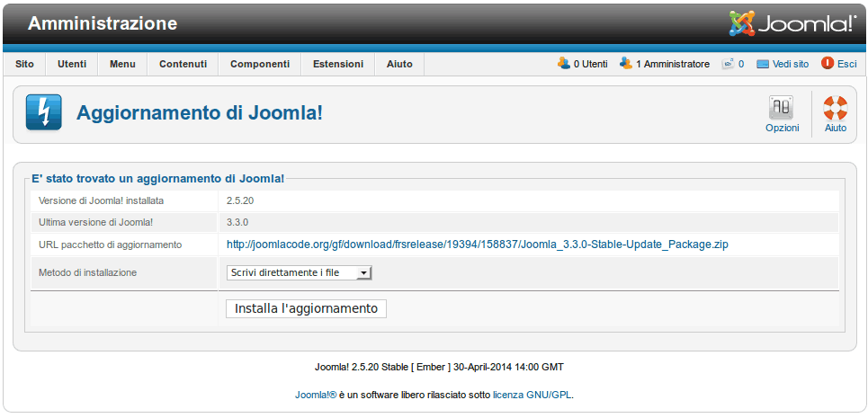The width and height of the screenshot is (868, 418).
Task: Click the Versione di Joomla! installata label
Action: click(101, 200)
